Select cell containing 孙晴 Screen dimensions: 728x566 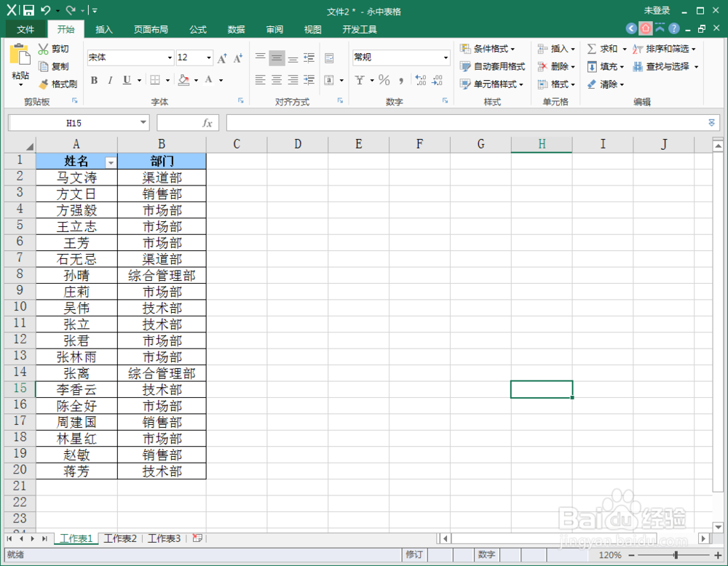point(76,276)
